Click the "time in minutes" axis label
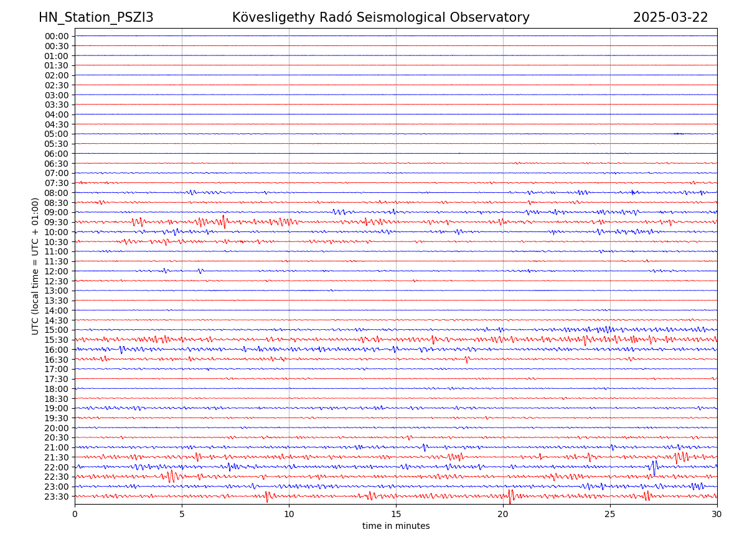Screen dimensions: 747x560 [396, 526]
